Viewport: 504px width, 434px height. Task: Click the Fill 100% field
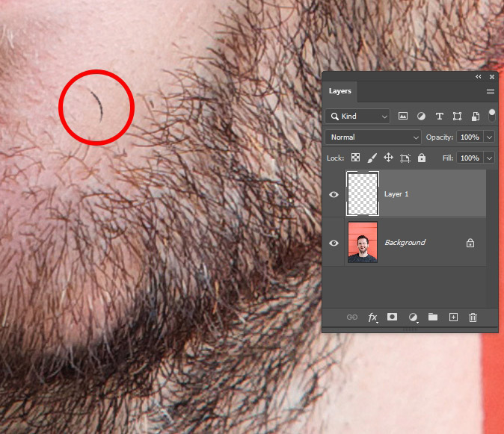pos(470,158)
